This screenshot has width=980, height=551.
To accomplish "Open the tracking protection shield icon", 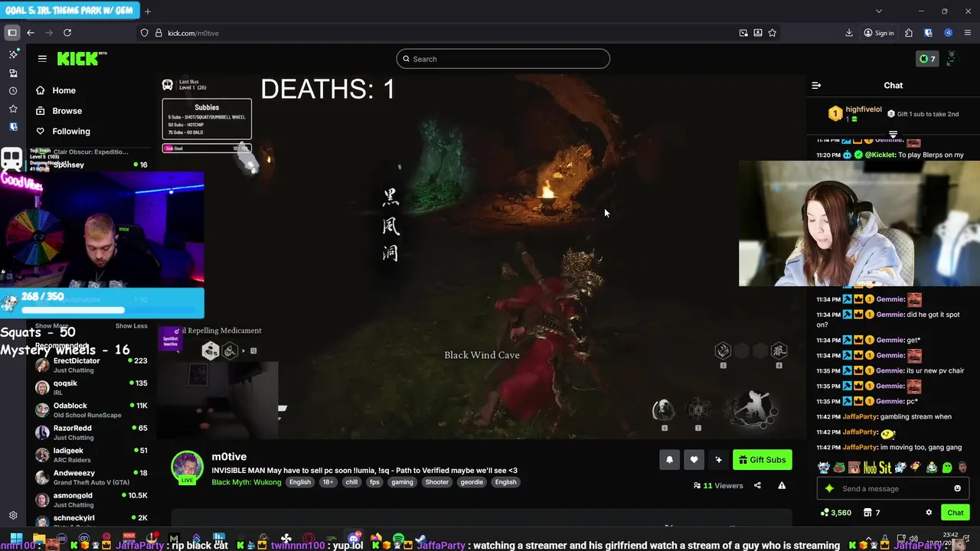I will point(145,33).
